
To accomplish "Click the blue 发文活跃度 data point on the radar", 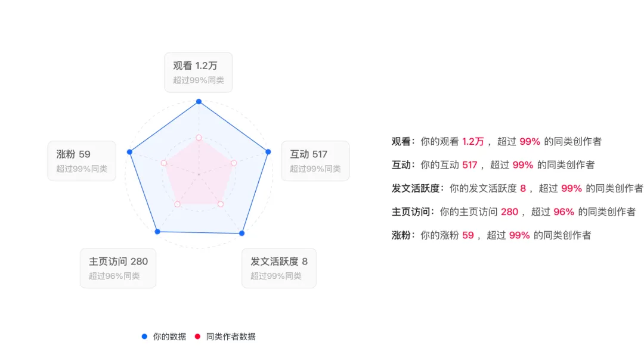I will point(241,233).
